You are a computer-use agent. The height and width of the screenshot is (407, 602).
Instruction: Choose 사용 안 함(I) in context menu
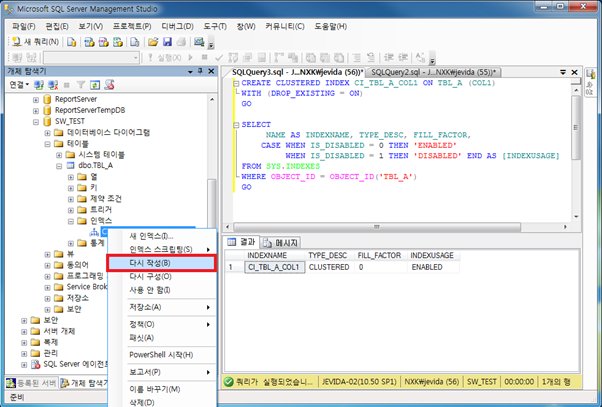[162, 290]
